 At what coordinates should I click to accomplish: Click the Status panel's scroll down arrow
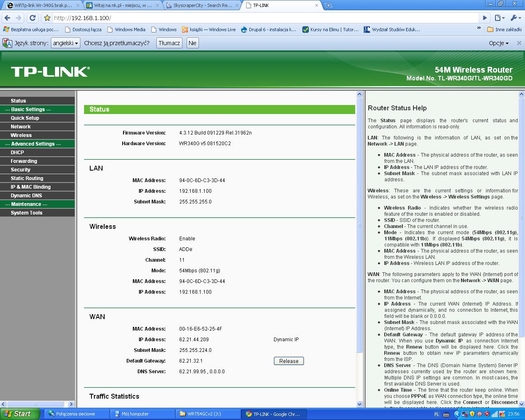coord(360,404)
